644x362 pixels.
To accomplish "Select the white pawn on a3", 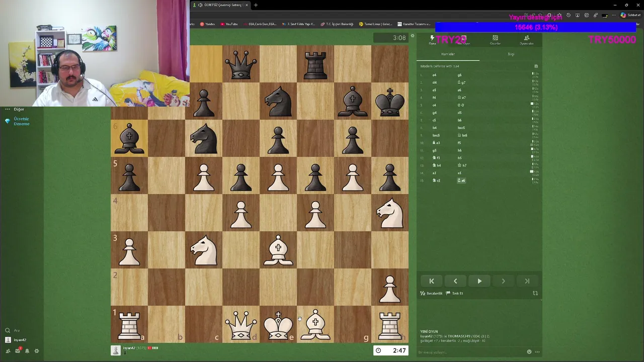I will coord(129,250).
